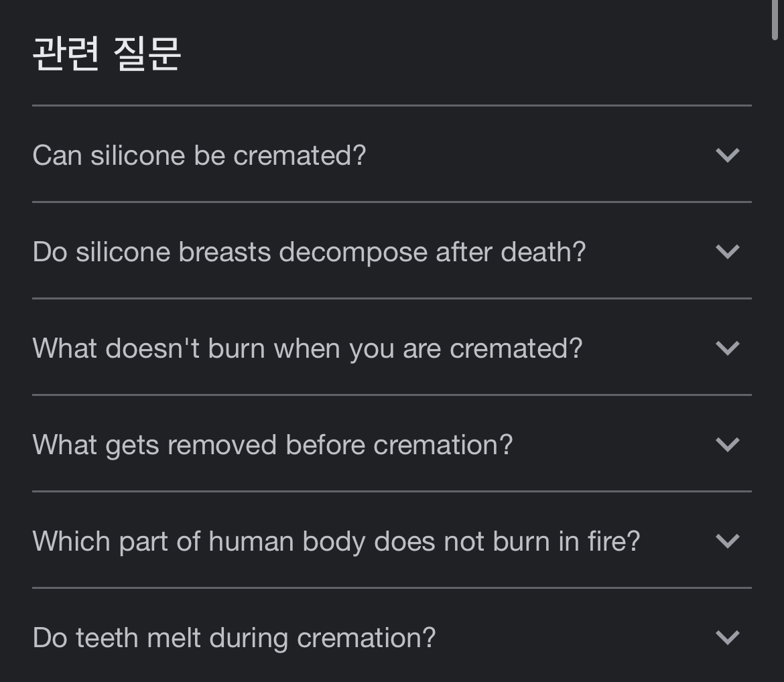
Task: Click empty area right of "Do silicone breasts decompose" text
Action: (x=647, y=252)
